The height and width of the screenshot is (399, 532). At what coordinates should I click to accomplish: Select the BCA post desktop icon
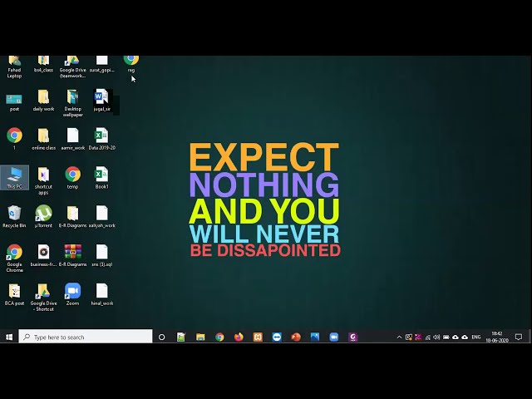(14, 294)
